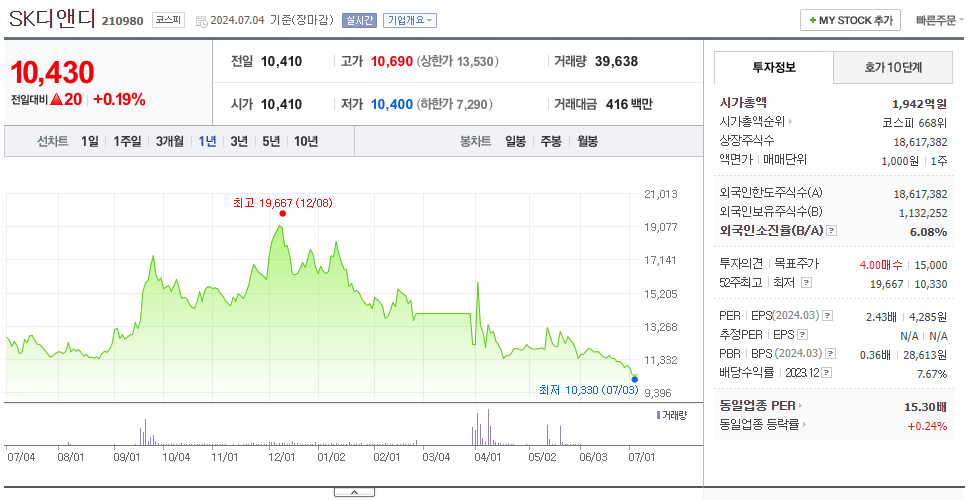Click the blue 최저 marker dot on chart

(x=635, y=379)
